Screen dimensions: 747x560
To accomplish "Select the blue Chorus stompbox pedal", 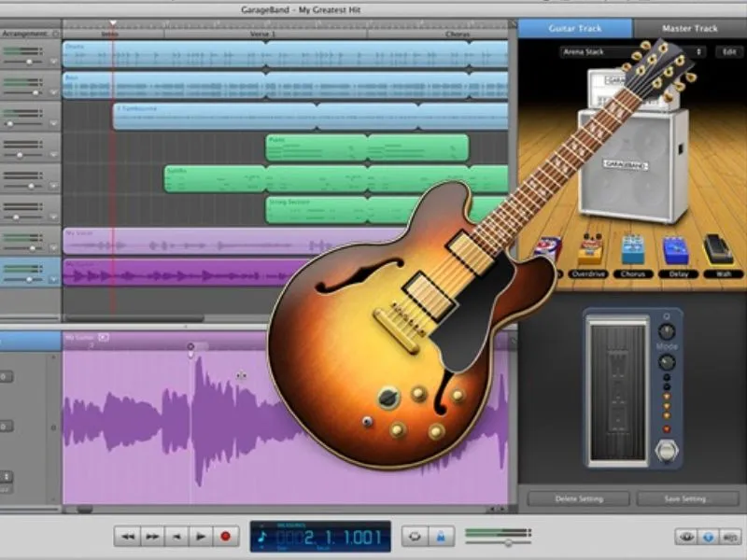I will pyautogui.click(x=633, y=250).
